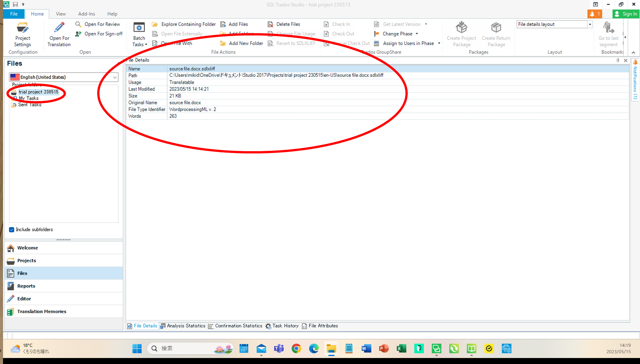The height and width of the screenshot is (364, 640).
Task: Open Google Chrome from the taskbar
Action: click(x=296, y=349)
